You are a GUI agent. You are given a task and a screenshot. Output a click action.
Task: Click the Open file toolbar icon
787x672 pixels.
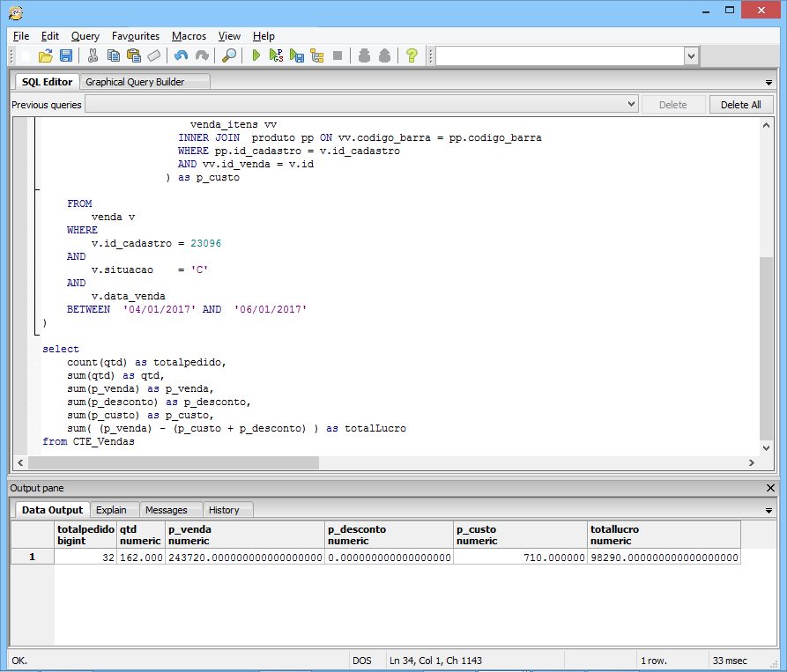tap(46, 55)
